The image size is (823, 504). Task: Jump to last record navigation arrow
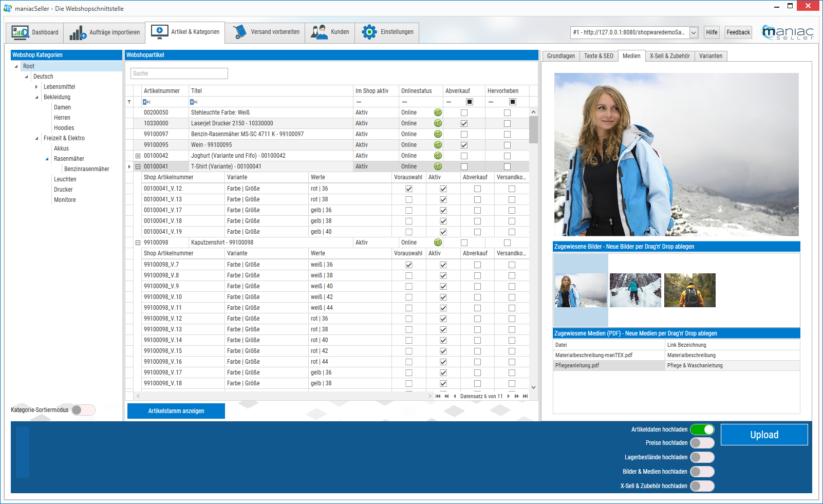coord(525,396)
